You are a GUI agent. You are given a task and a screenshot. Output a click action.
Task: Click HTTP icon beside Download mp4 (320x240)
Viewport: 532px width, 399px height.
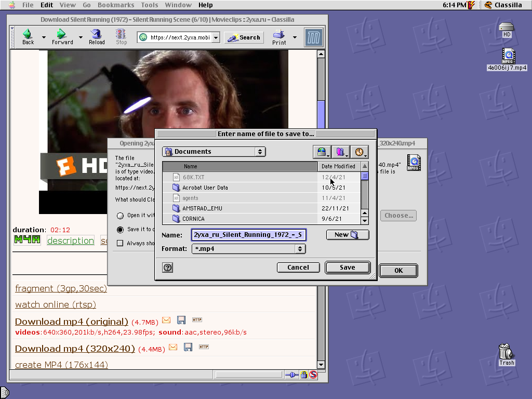(204, 347)
